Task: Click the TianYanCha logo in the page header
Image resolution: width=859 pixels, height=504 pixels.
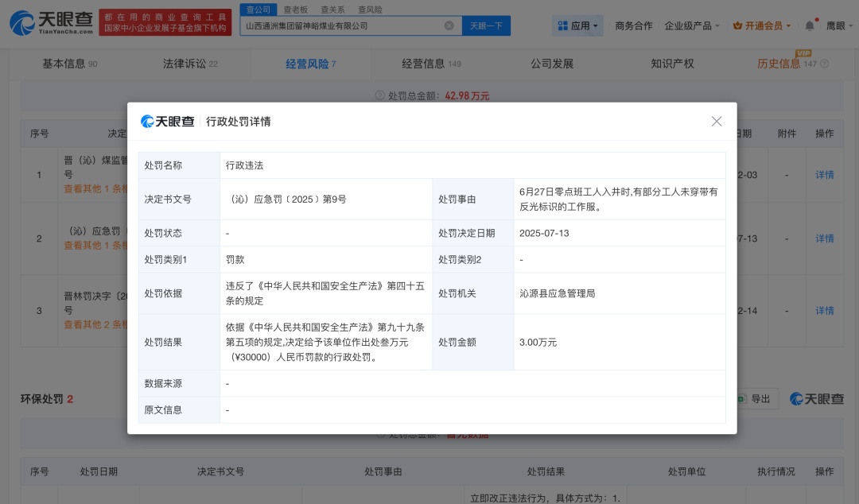Action: pyautogui.click(x=52, y=22)
